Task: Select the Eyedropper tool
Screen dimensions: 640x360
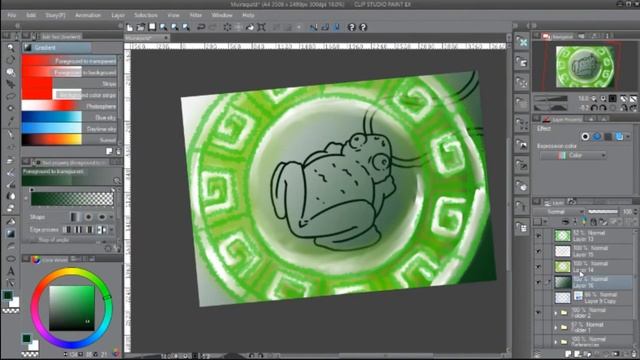Action: pos(11,121)
